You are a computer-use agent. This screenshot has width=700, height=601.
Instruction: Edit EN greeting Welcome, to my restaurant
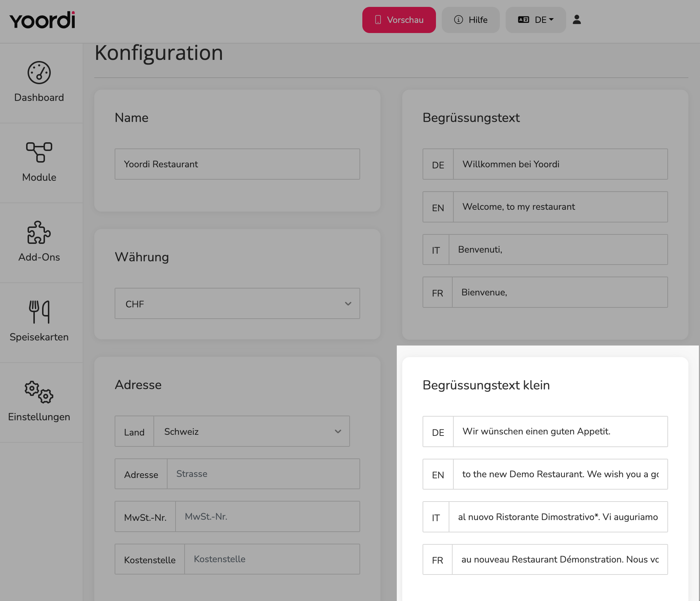(x=560, y=207)
